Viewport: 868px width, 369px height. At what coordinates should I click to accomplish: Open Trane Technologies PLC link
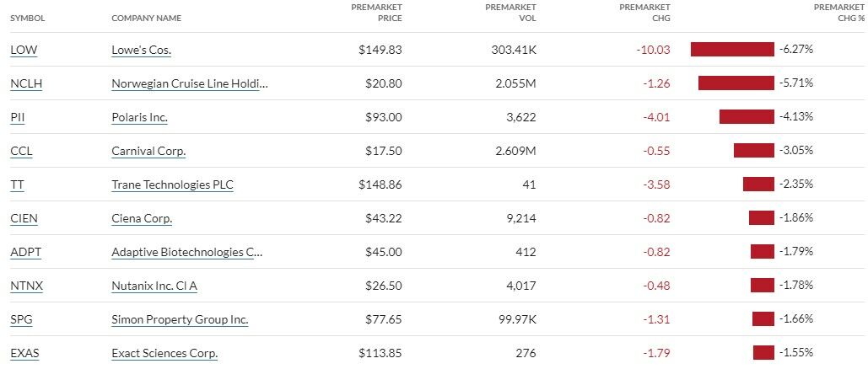[172, 184]
